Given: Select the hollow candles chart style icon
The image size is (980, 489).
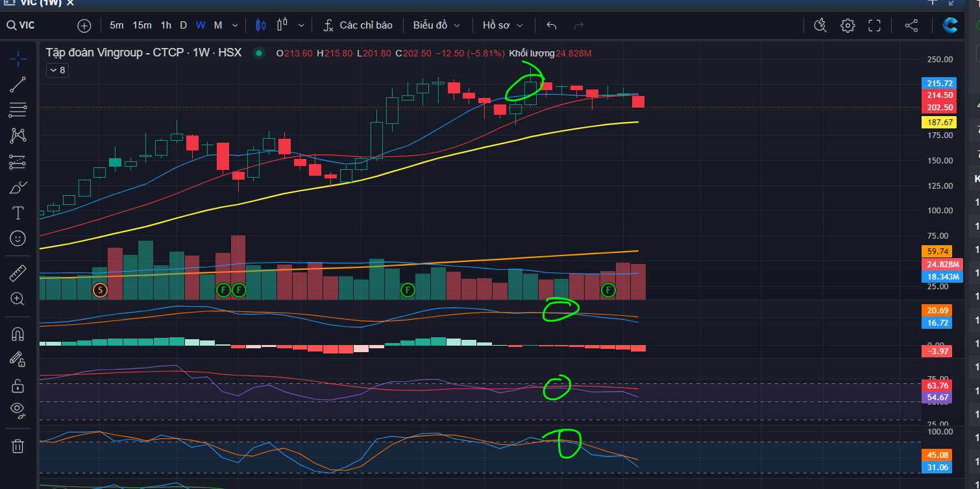Looking at the screenshot, I should coord(282,26).
